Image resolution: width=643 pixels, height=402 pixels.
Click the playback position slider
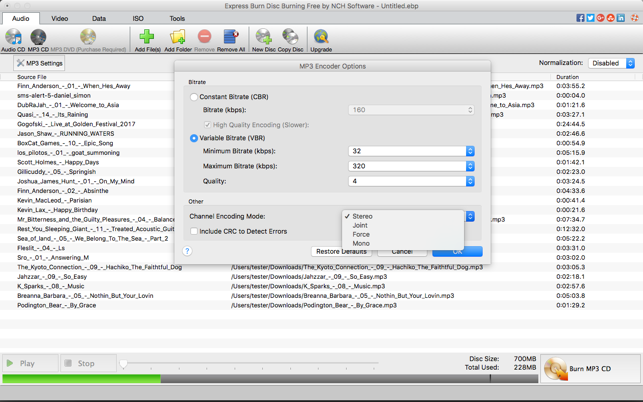coord(250,364)
